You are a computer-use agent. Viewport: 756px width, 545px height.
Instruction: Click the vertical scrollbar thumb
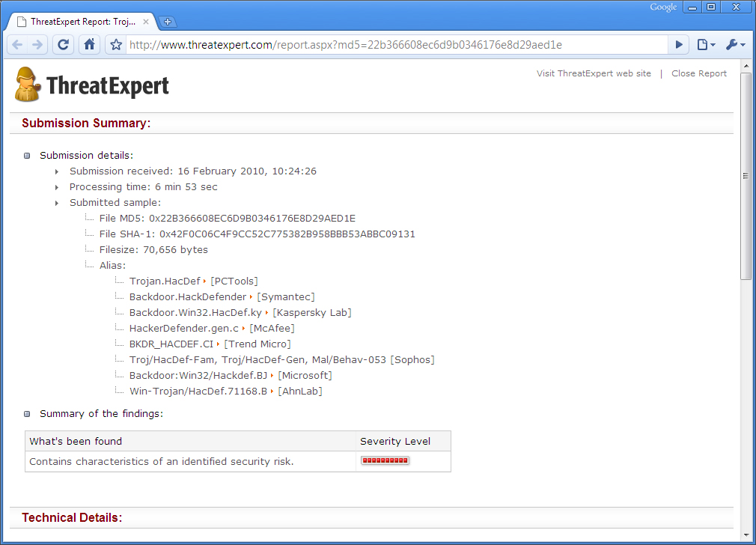pos(746,176)
